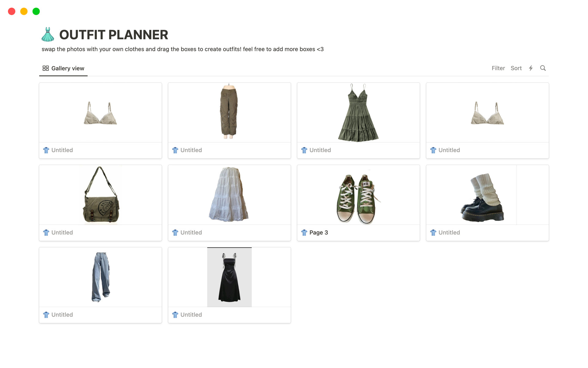The image size is (588, 368).
Task: Click shirt icon on Page 3 card
Action: pyautogui.click(x=304, y=232)
